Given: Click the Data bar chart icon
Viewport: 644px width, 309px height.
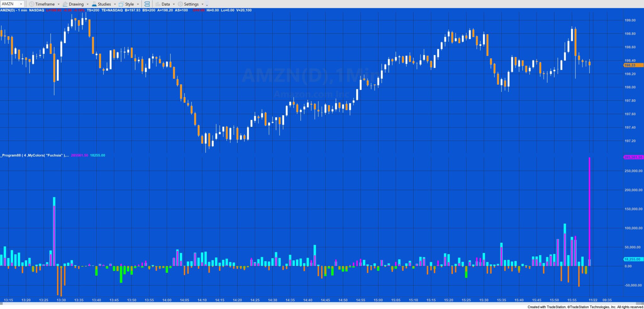Looking at the screenshot, I should click(158, 4).
